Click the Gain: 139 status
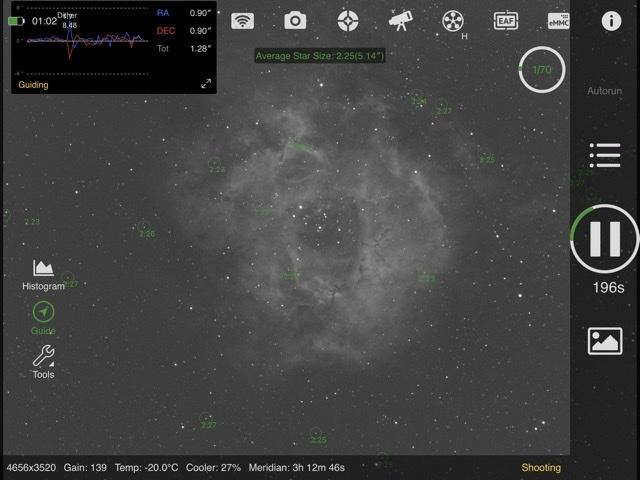Viewport: 640px width, 480px height. coord(85,467)
